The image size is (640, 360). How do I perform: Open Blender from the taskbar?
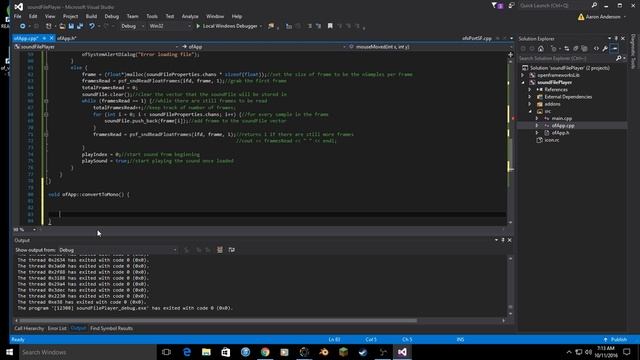click(x=324, y=352)
